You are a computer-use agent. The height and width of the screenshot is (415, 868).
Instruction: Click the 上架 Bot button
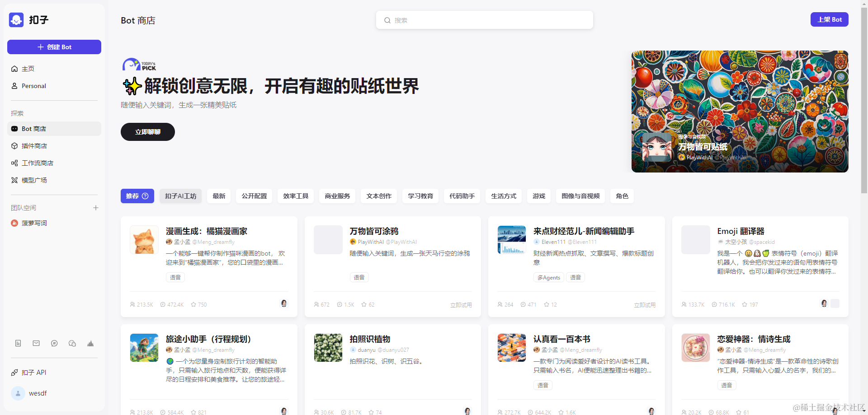click(830, 19)
